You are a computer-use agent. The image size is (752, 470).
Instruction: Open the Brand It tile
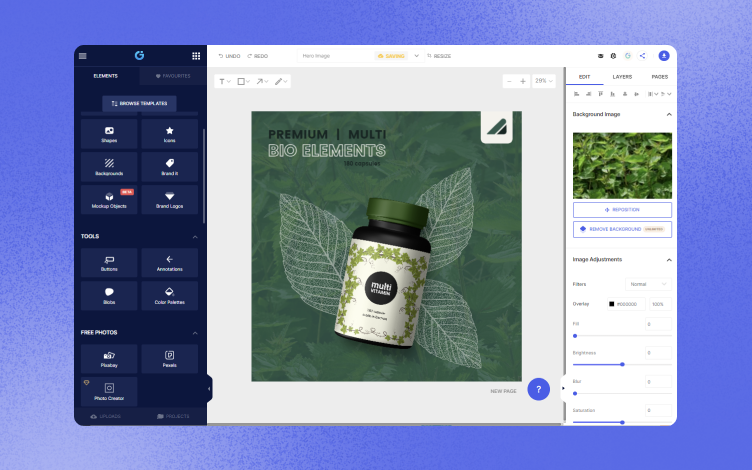169,167
